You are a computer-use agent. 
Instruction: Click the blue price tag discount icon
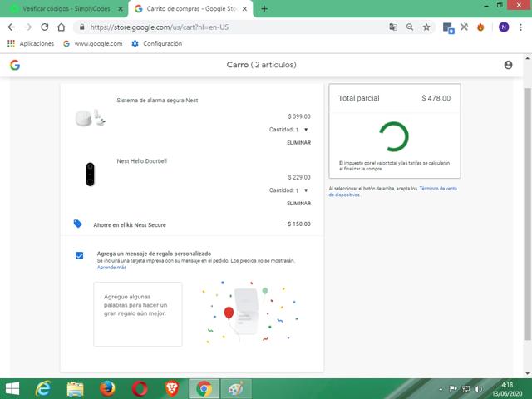(77, 224)
